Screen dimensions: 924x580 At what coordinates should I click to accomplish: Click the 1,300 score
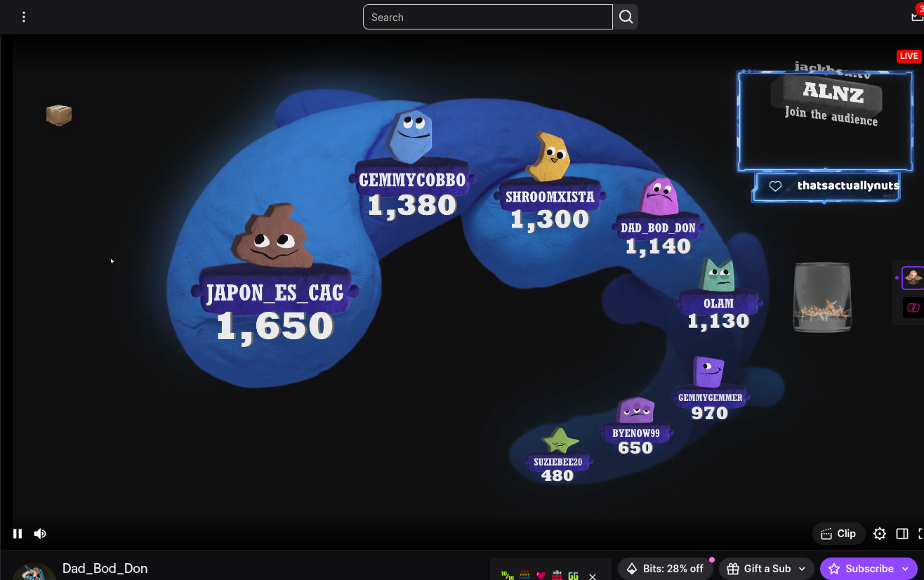[x=550, y=220]
